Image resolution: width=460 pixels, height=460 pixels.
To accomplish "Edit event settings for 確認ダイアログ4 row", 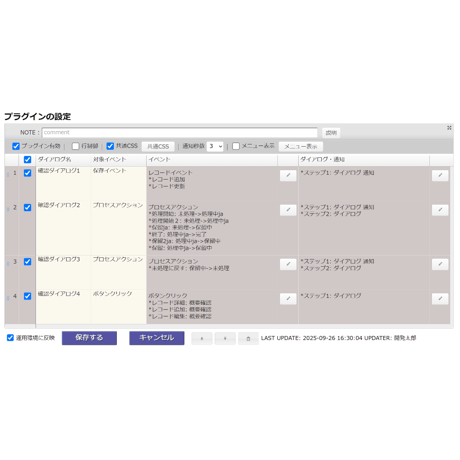I will pos(288,299).
